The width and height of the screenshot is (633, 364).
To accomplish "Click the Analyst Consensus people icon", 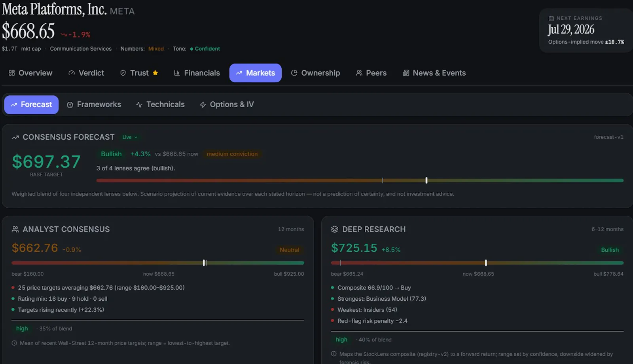I will [x=15, y=229].
